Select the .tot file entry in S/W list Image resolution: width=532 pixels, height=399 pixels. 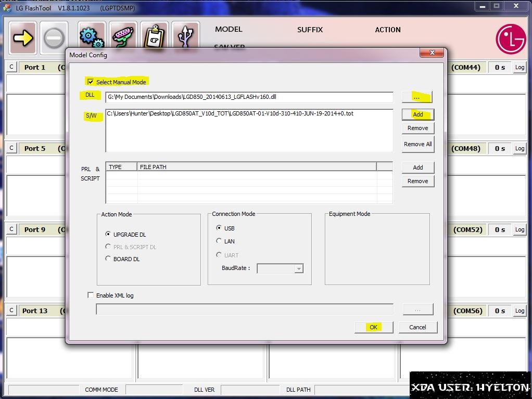(x=230, y=113)
